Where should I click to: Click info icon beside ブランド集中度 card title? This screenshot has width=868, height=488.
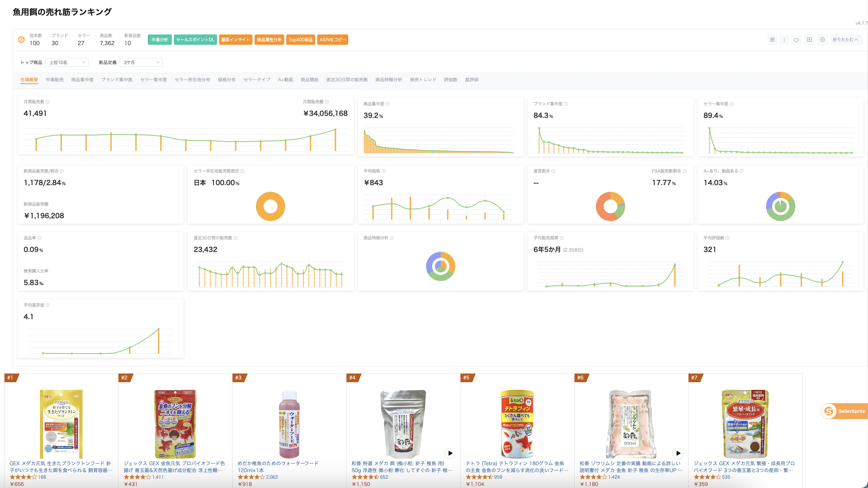(x=566, y=104)
